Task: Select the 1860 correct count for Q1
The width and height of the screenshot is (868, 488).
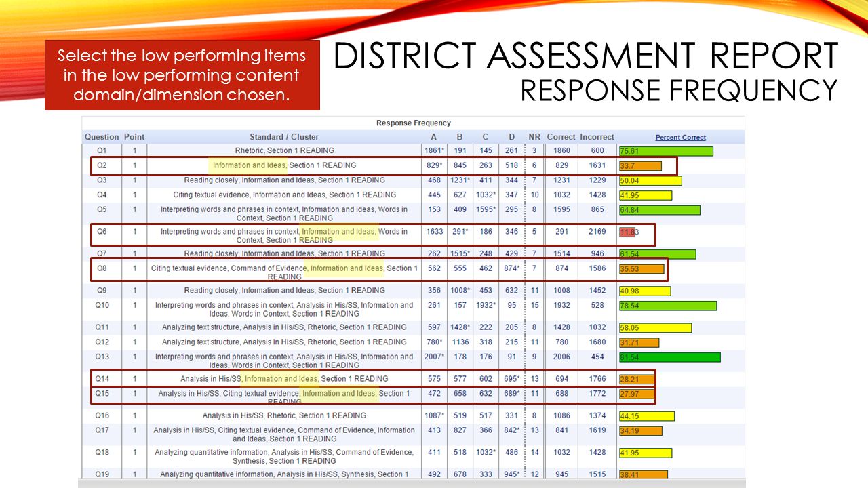Action: [x=561, y=150]
